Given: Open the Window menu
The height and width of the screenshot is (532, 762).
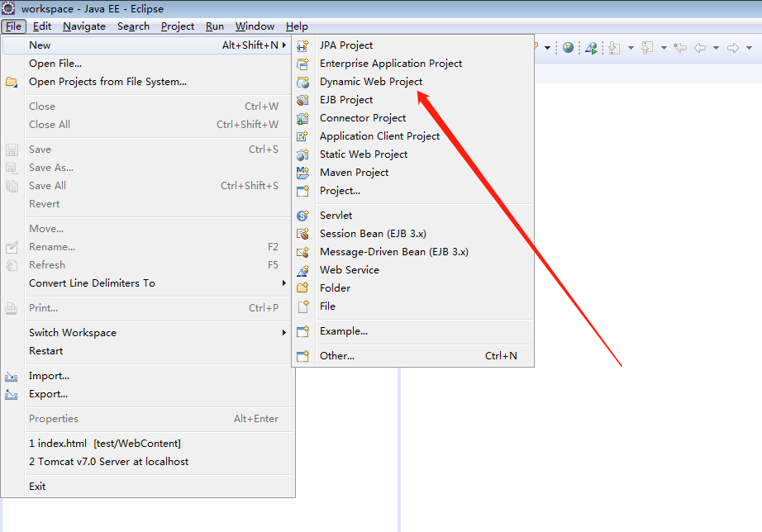Looking at the screenshot, I should (255, 26).
